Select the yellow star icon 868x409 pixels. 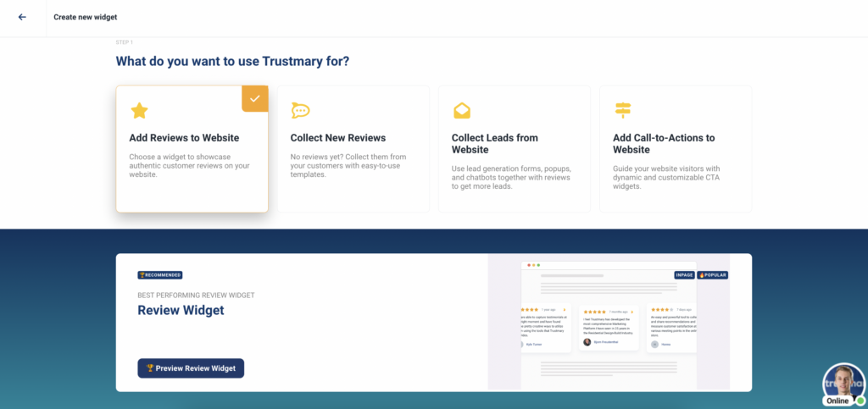[x=139, y=111]
